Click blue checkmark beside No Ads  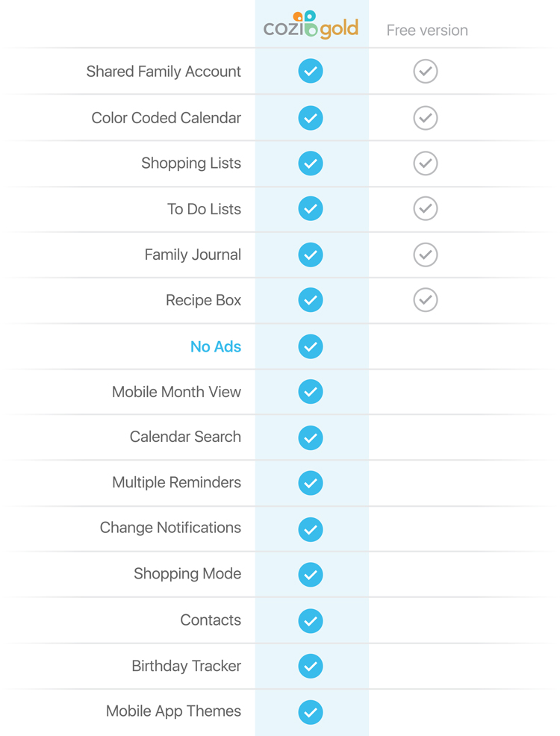[x=311, y=346]
